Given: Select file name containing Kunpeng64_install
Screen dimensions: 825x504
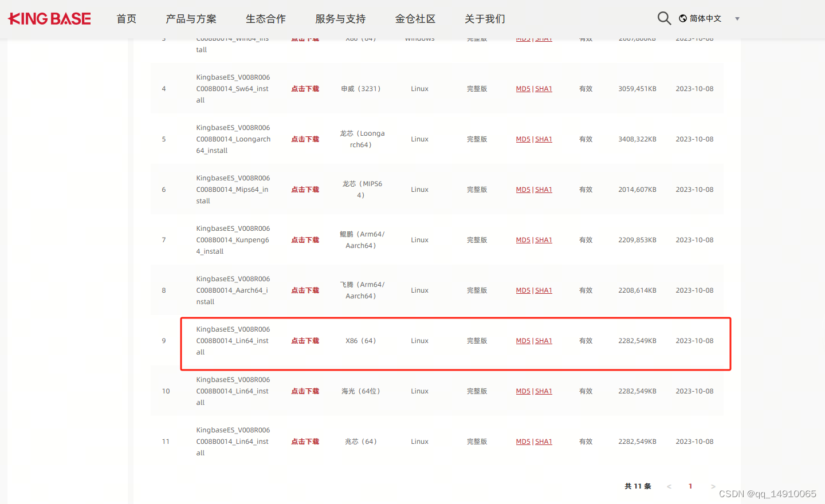Looking at the screenshot, I should click(233, 240).
